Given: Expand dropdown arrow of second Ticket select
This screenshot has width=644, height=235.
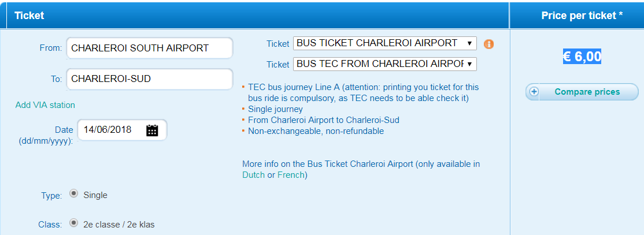Looking at the screenshot, I should coord(469,65).
